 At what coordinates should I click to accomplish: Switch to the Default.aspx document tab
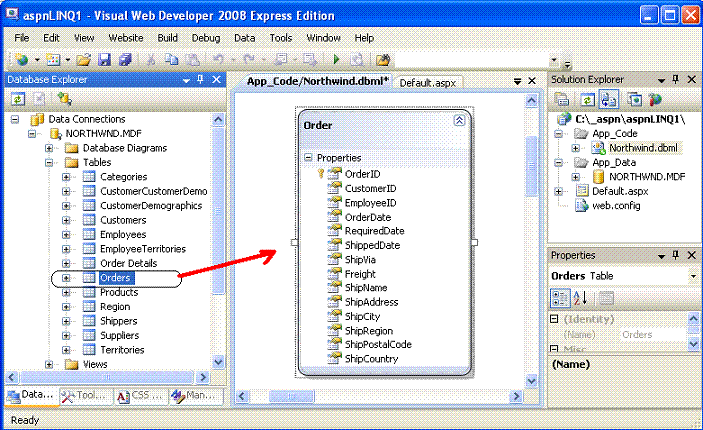click(428, 83)
